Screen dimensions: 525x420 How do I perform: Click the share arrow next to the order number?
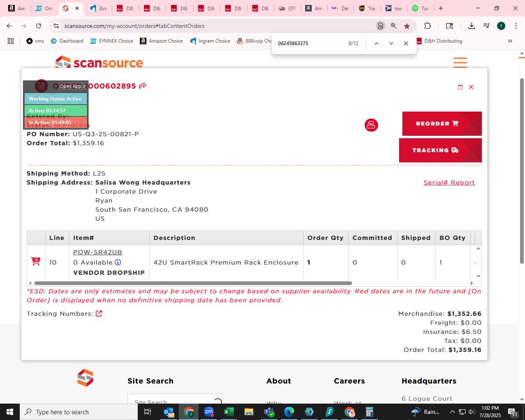(143, 86)
